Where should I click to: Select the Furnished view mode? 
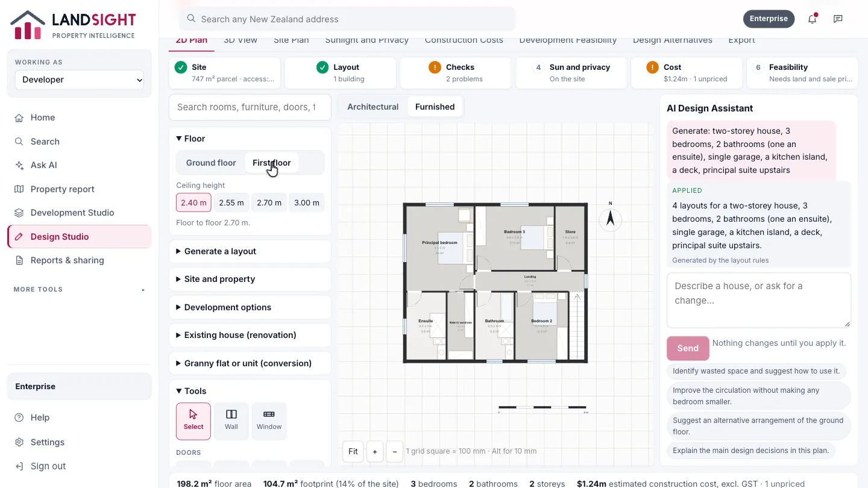tap(435, 107)
